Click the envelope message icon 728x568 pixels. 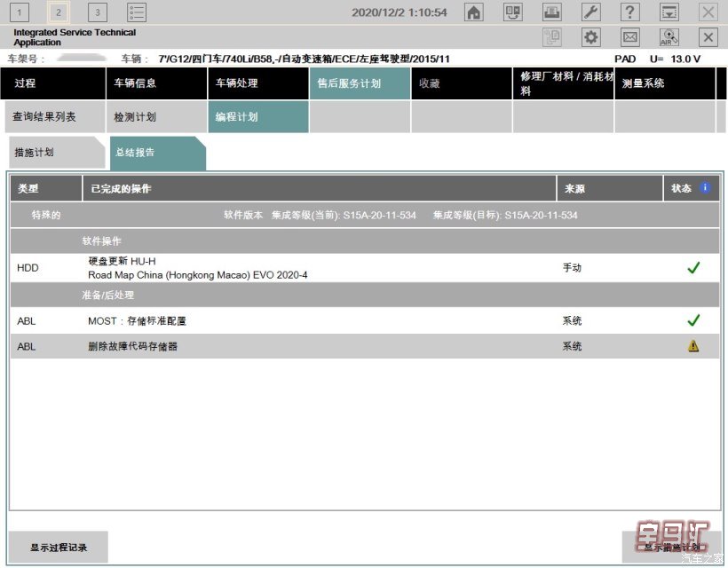tap(630, 37)
